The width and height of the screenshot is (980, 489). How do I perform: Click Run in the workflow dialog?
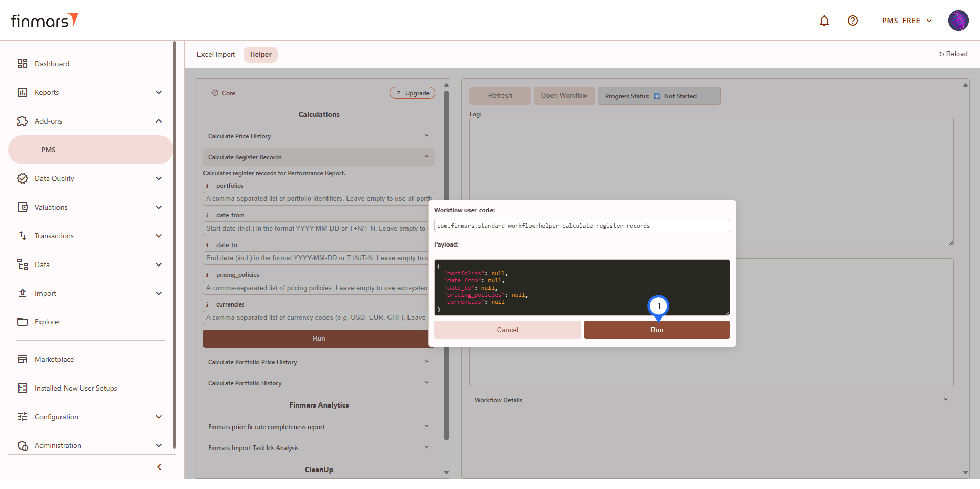click(657, 330)
